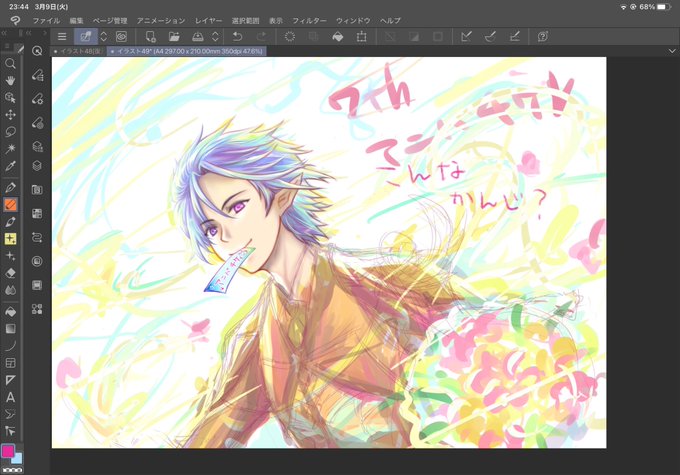Select the Balloon tool
Screen dimensions: 680x475
point(10,414)
